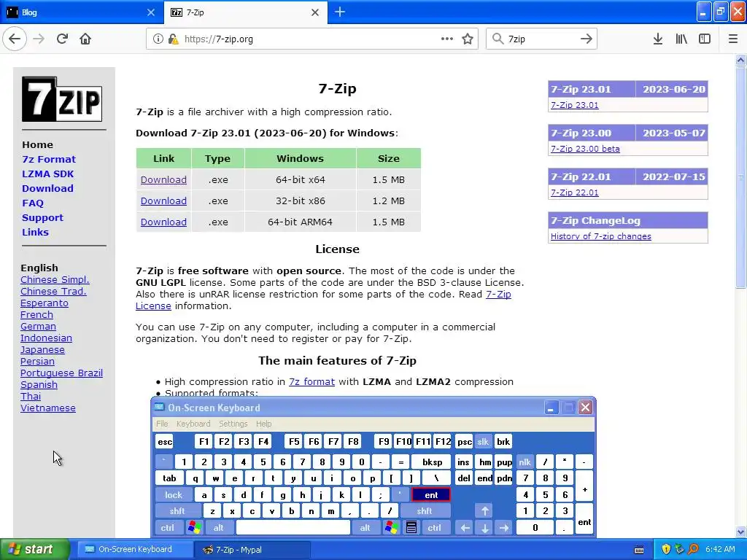
Task: Toggle the lock (caps lock) key
Action: (x=174, y=495)
